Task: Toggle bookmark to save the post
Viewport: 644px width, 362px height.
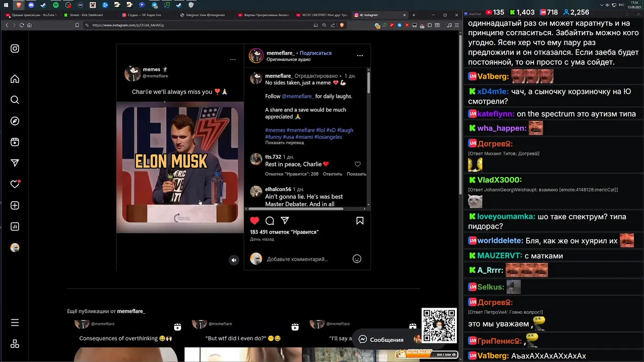Action: [x=360, y=221]
